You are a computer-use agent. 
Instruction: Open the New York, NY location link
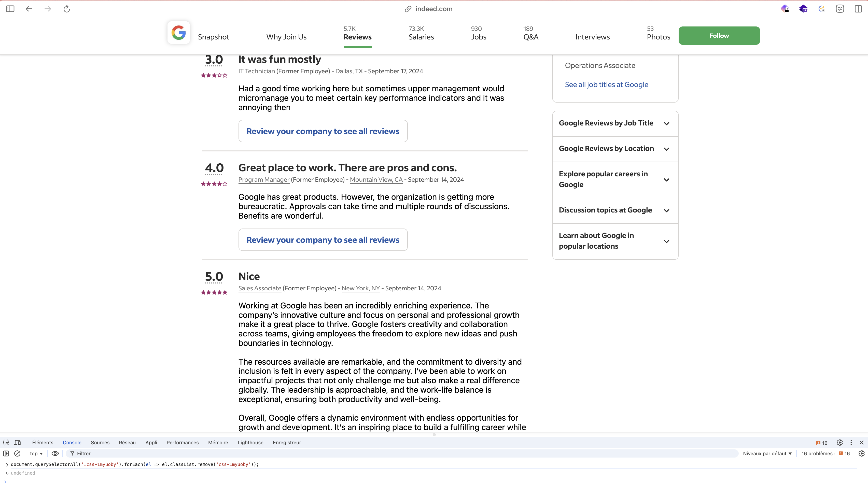[361, 288]
